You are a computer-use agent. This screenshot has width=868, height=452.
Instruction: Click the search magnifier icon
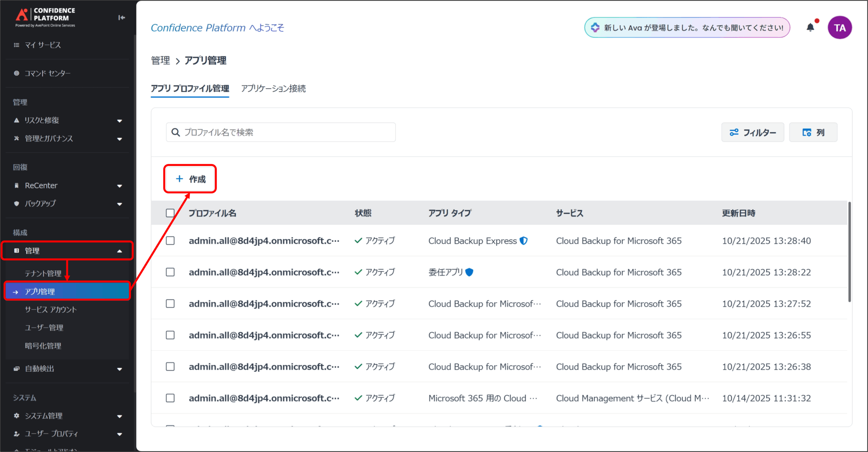point(175,132)
